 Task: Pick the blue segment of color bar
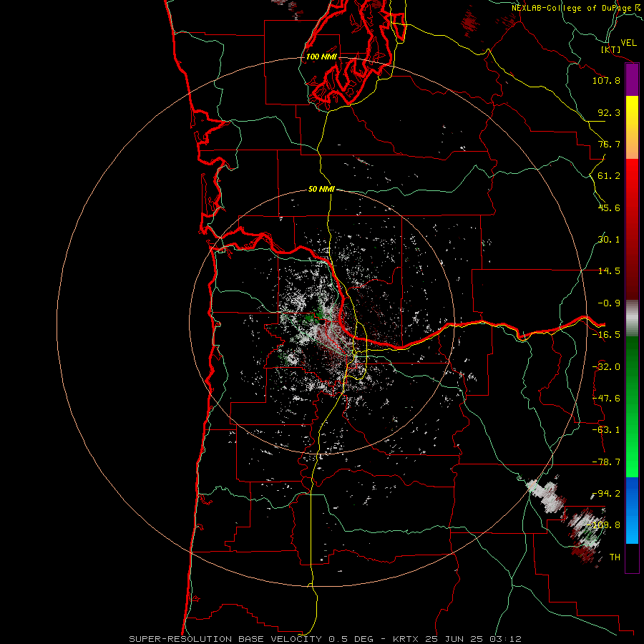[632, 510]
